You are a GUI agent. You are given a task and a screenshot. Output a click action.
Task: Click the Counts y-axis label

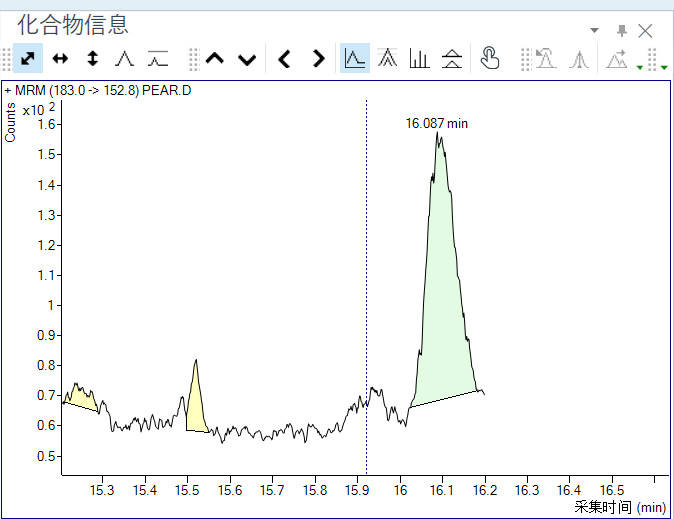[10, 122]
